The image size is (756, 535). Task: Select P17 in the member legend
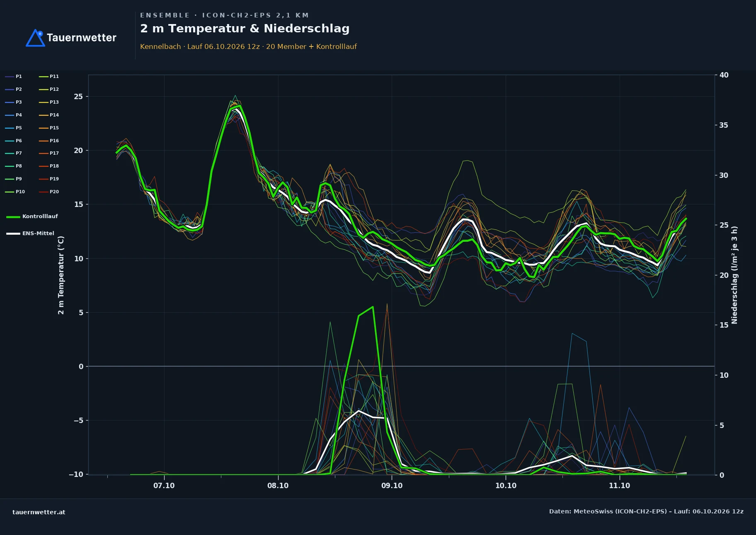(49, 153)
